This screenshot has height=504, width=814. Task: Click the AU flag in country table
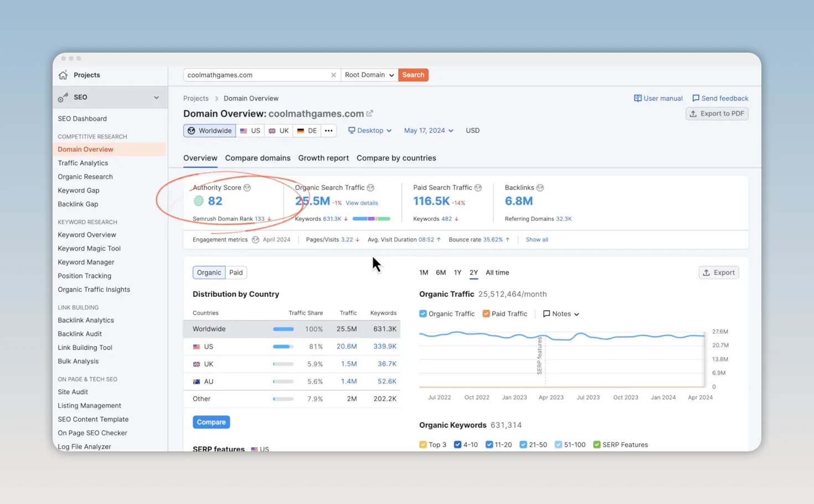(197, 382)
